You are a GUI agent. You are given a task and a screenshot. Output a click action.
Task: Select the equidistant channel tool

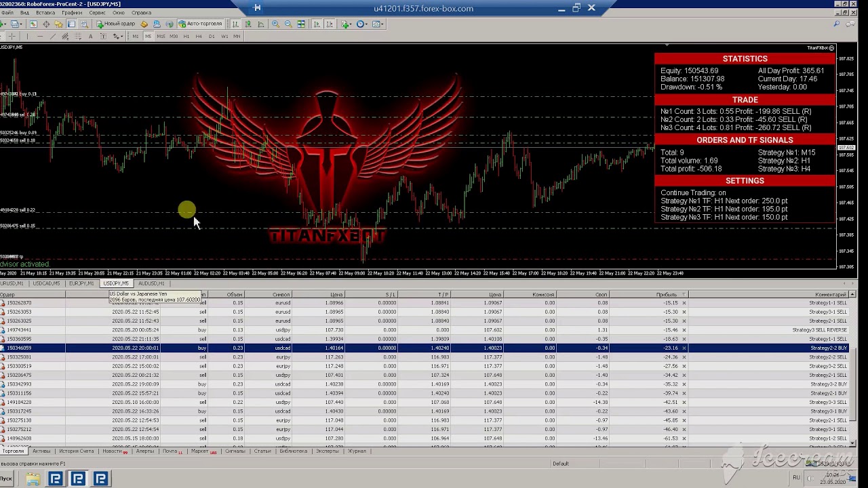65,37
